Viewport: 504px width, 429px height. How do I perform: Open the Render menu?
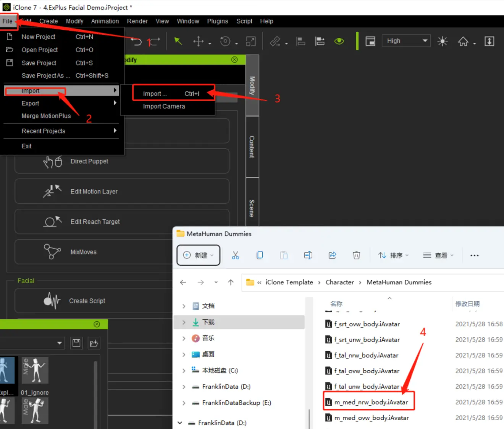(137, 21)
